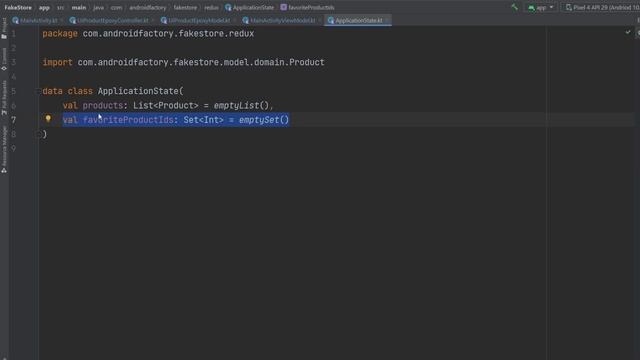The image size is (640, 360).
Task: Open the Pixel 4 API 29 device selector
Action: pos(602,7)
